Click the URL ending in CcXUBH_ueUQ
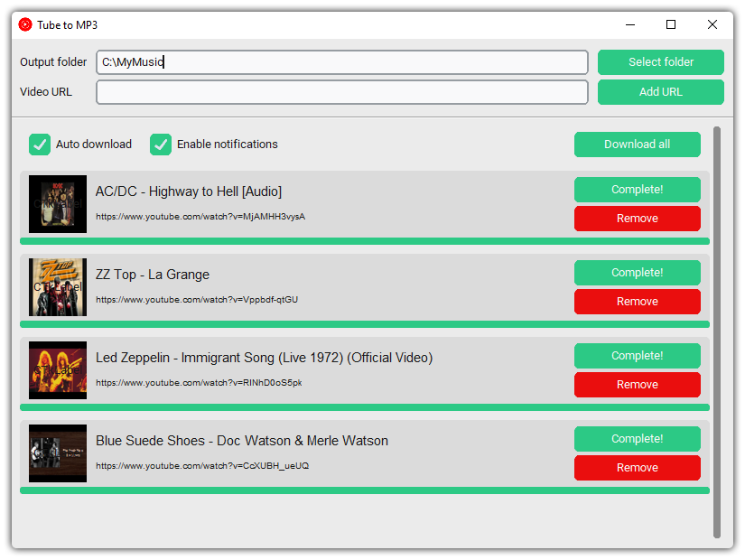 tap(202, 466)
